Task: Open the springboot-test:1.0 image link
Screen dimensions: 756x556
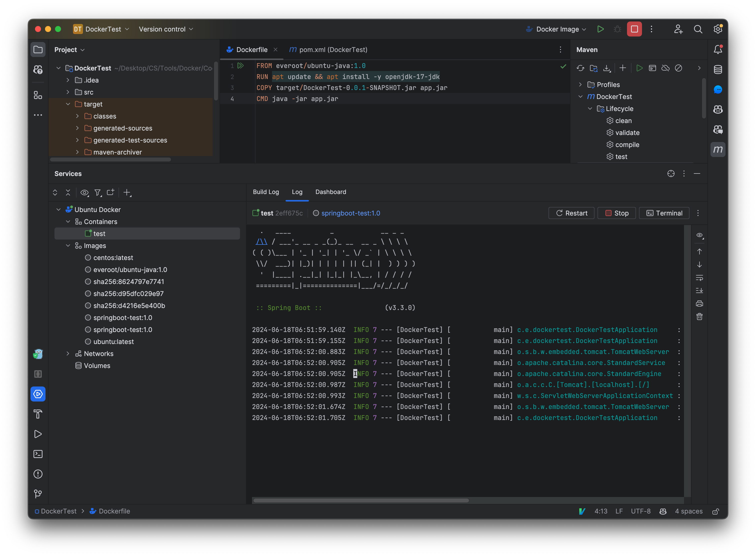Action: tap(350, 213)
